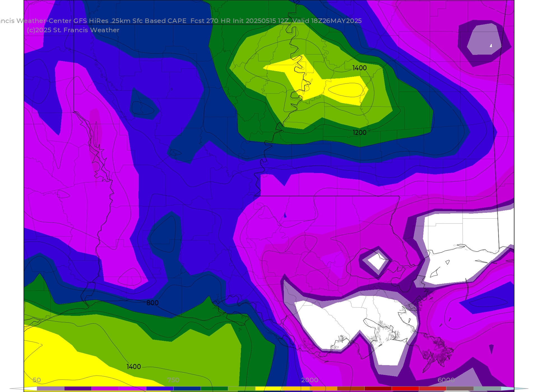Select the bright blue legend swatch
Screen dimensions: 538x392
pyautogui.click(x=160, y=389)
